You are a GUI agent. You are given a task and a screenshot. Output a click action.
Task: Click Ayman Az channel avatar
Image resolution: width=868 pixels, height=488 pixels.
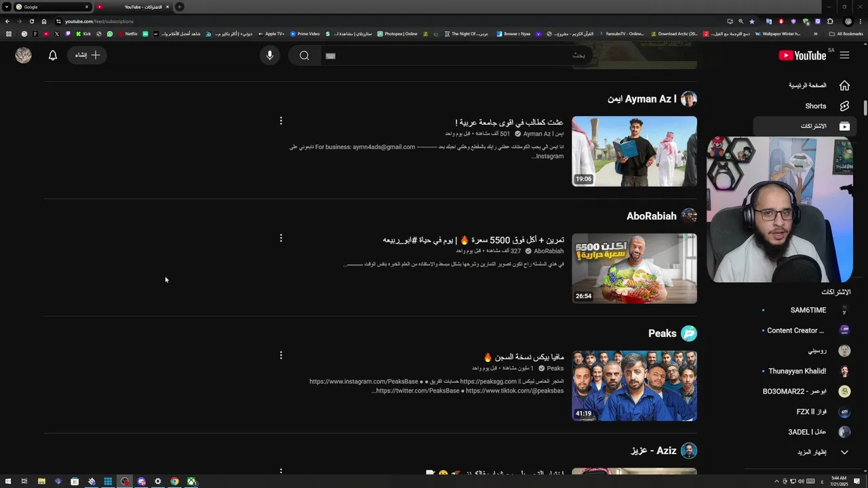(689, 99)
